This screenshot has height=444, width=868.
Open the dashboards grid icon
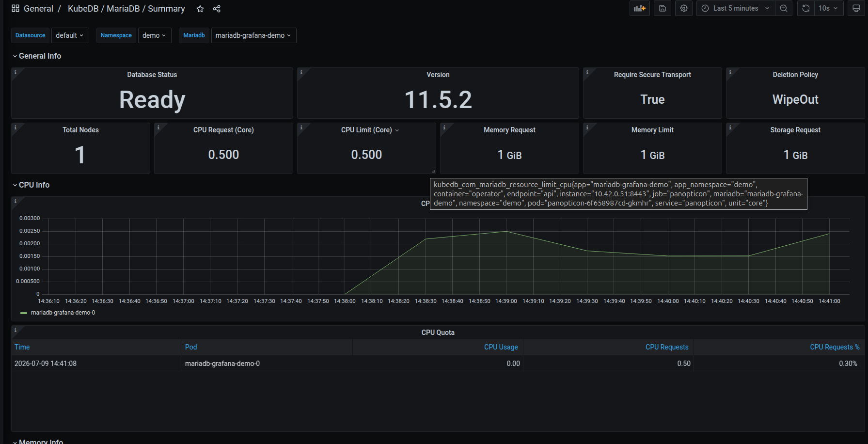point(16,8)
